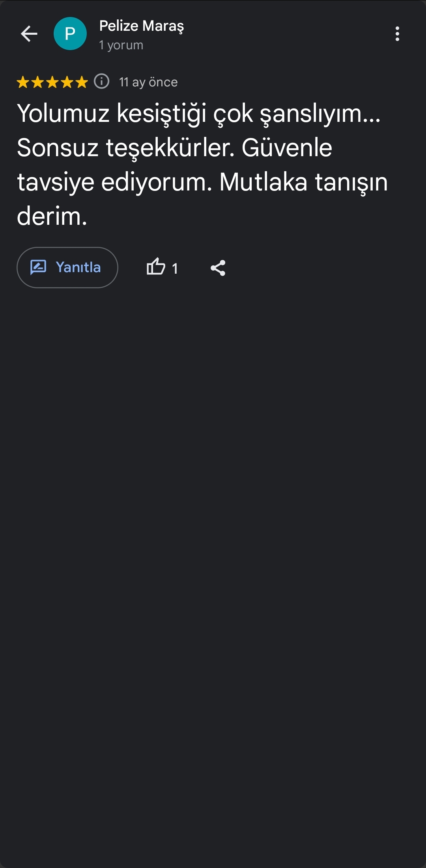Click the second yellow rating star
Image resolution: width=426 pixels, height=868 pixels.
pyautogui.click(x=37, y=82)
